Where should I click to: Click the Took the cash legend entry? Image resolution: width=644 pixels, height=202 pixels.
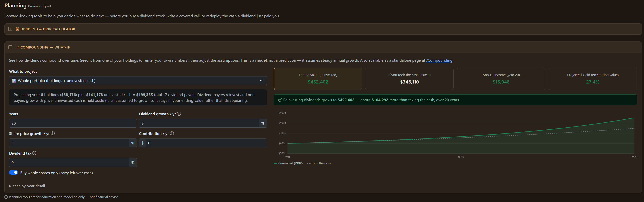[319, 163]
